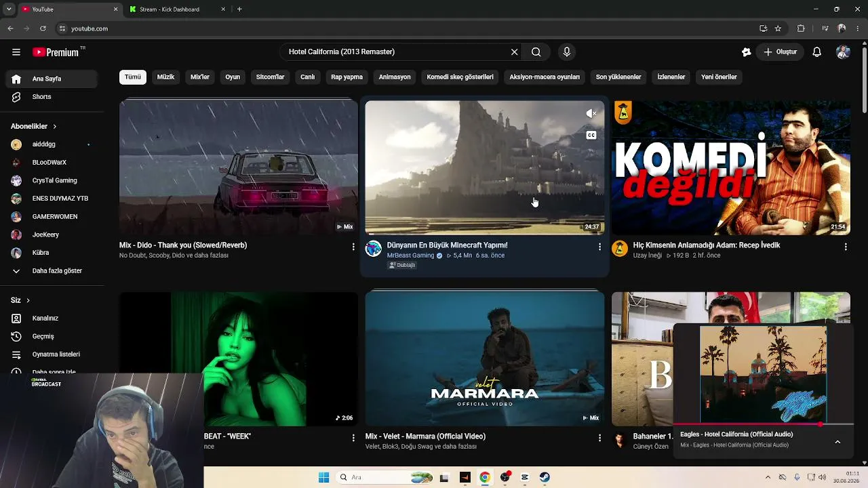Click the Hotel California miniplayer video
Image resolution: width=868 pixels, height=488 pixels.
(x=764, y=374)
